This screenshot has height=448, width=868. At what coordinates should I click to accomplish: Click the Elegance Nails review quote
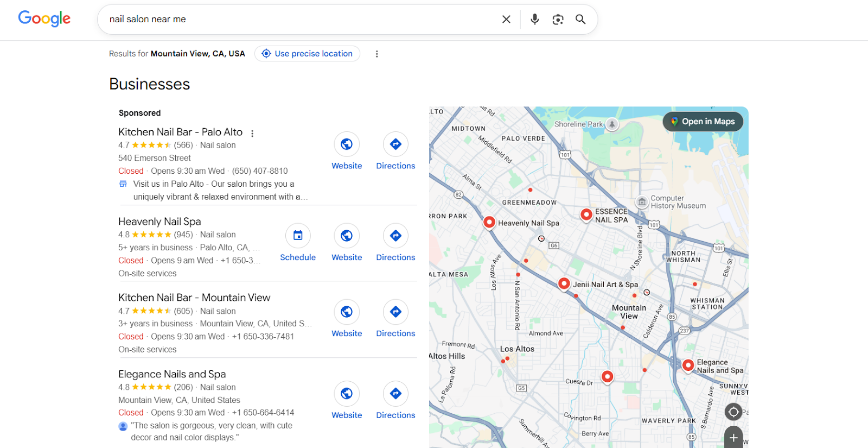click(212, 432)
